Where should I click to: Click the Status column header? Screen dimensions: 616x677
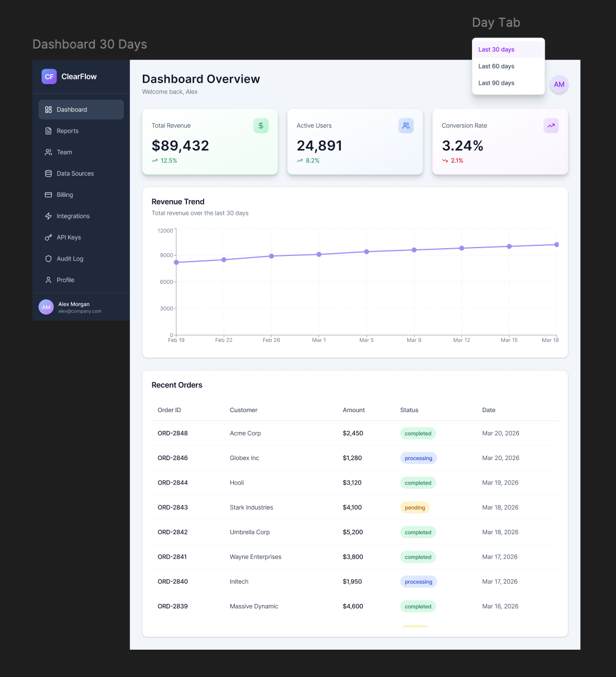coord(409,410)
